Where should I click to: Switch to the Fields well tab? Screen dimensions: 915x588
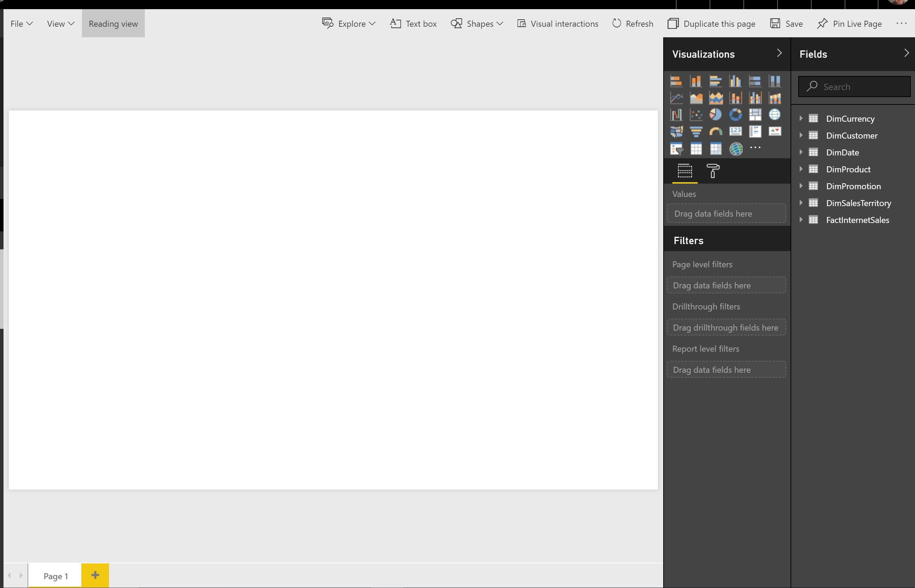coord(685,171)
